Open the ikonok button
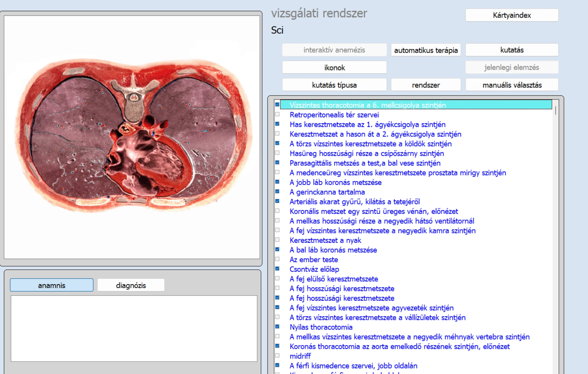 click(334, 68)
